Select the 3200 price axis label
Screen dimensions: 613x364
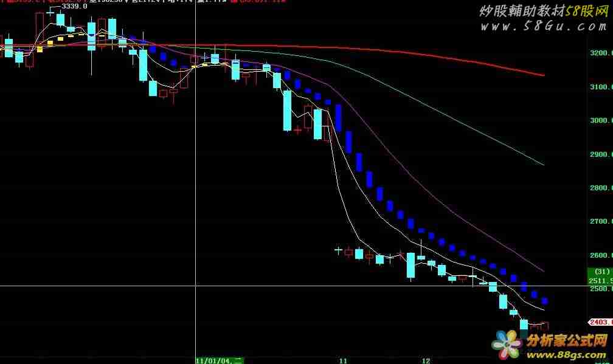pos(601,53)
